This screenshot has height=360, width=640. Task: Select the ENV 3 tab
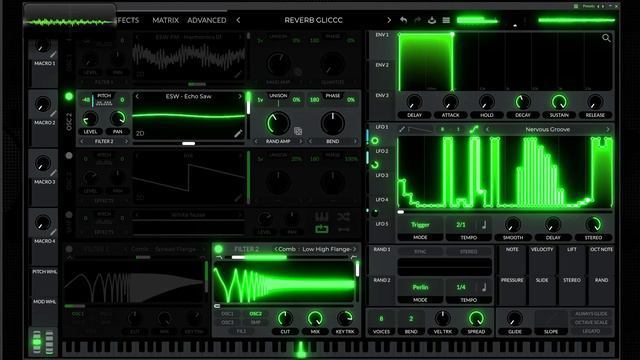pyautogui.click(x=382, y=96)
